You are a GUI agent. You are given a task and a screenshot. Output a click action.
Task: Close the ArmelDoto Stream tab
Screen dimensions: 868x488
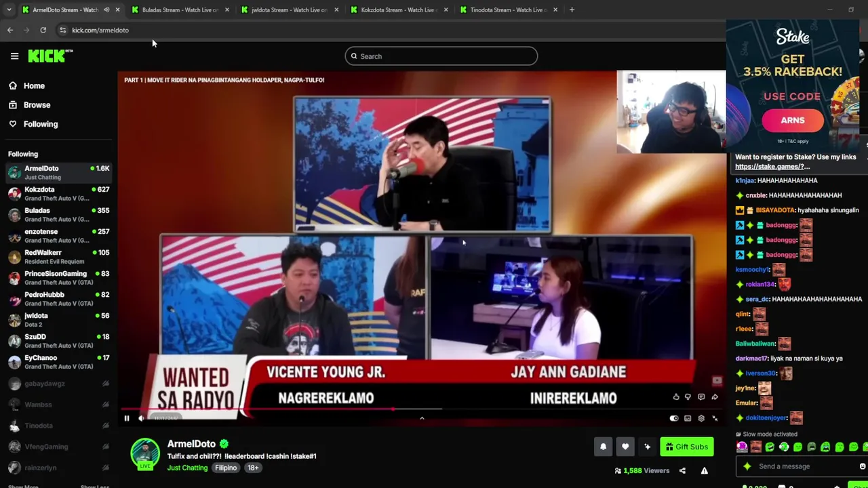(x=117, y=10)
